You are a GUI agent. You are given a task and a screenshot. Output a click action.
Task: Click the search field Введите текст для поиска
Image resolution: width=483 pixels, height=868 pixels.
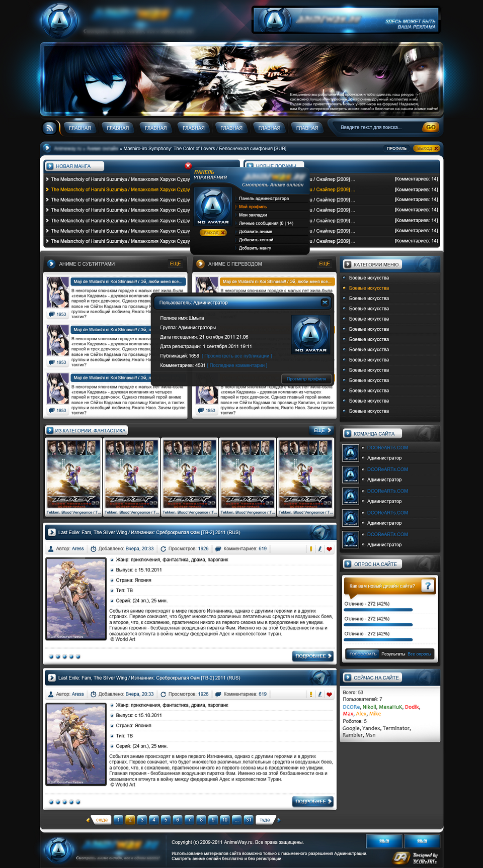(378, 127)
